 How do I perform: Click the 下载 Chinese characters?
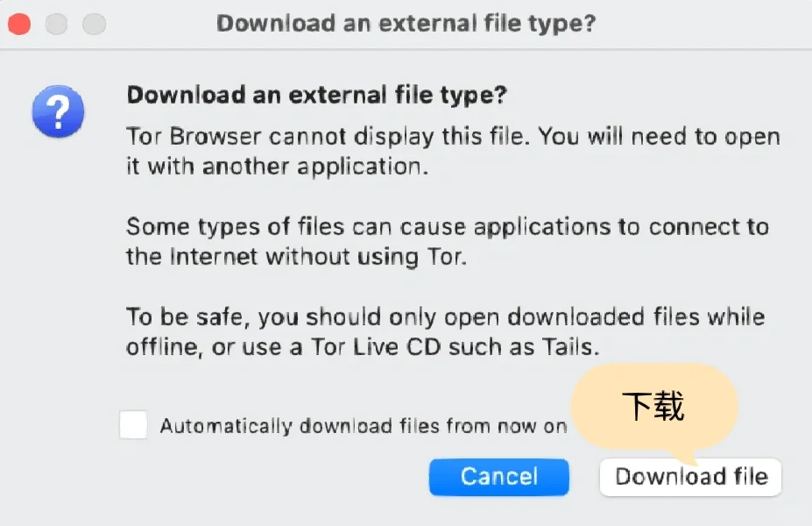coord(653,405)
